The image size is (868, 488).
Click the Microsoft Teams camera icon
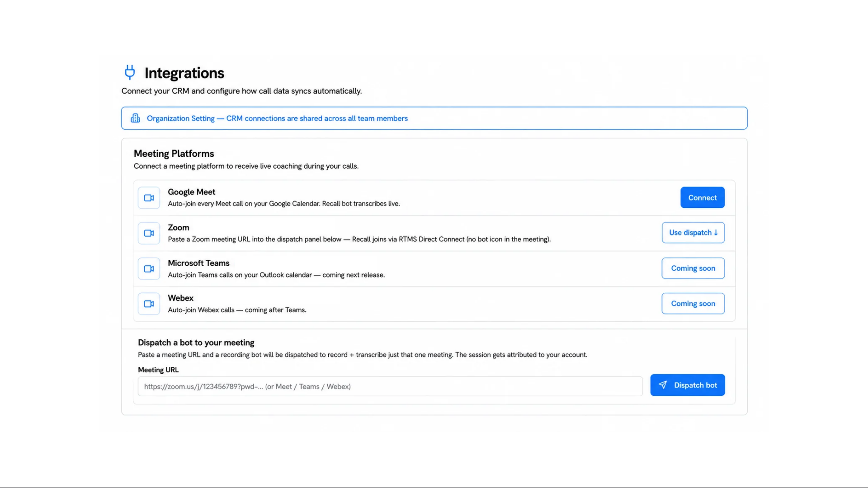(x=149, y=269)
